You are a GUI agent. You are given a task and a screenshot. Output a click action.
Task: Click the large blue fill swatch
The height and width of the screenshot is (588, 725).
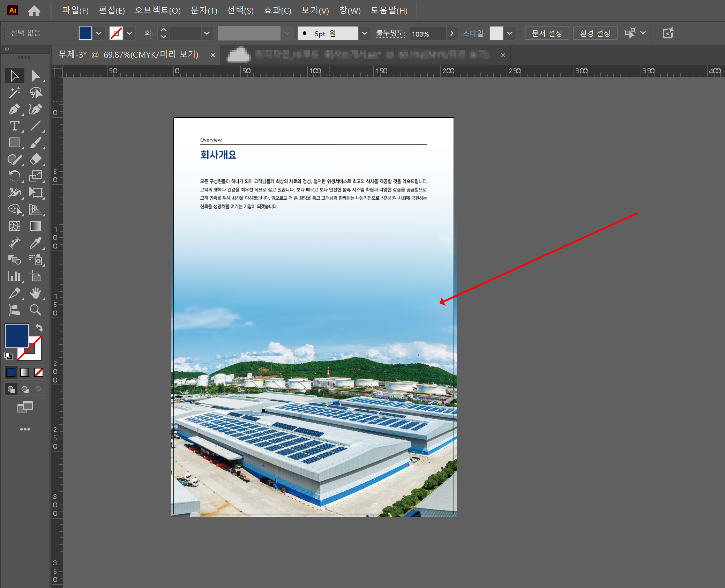point(16,335)
